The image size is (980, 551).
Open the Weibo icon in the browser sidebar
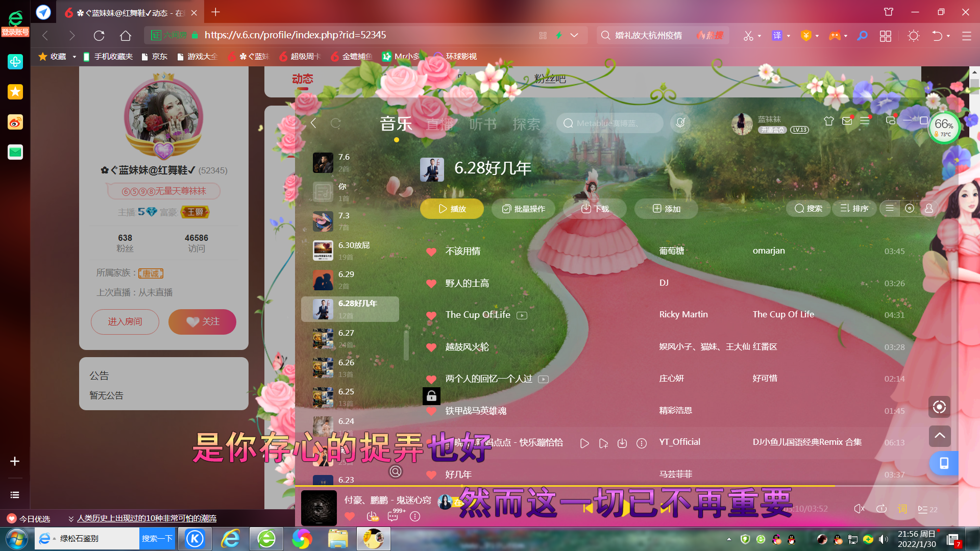[15, 122]
